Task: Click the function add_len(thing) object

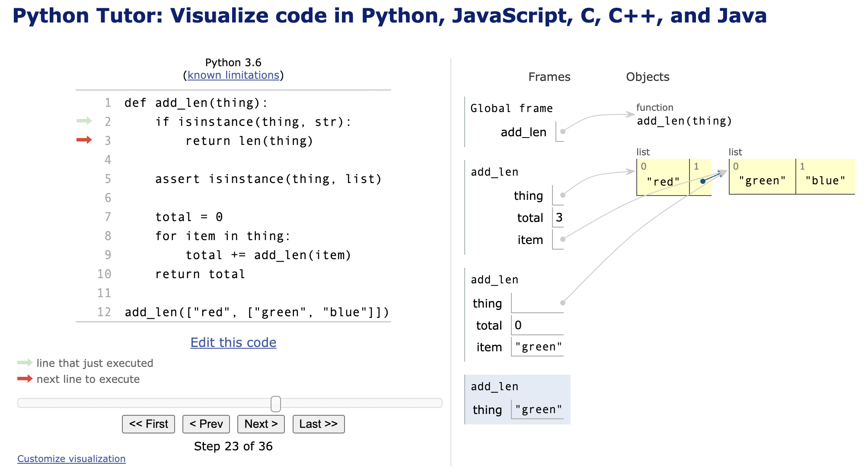Action: [684, 115]
